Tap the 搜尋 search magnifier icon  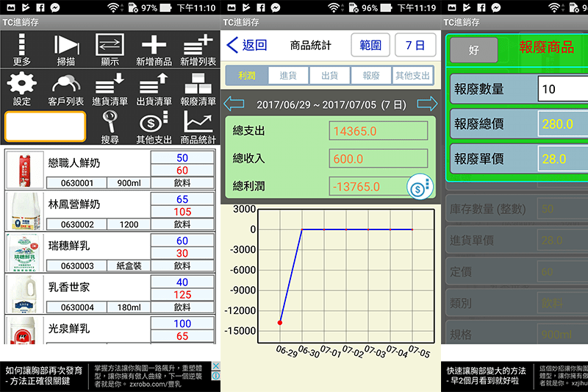coord(110,127)
